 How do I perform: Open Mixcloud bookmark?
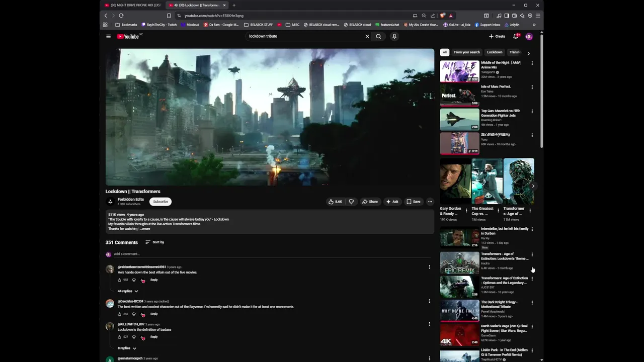point(190,25)
